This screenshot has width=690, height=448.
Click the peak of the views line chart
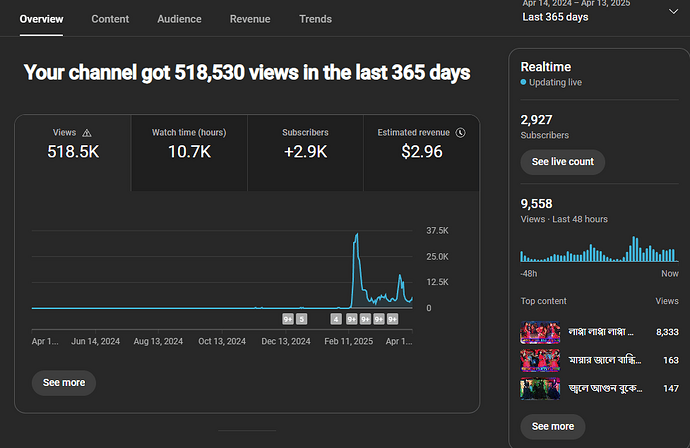click(x=357, y=235)
